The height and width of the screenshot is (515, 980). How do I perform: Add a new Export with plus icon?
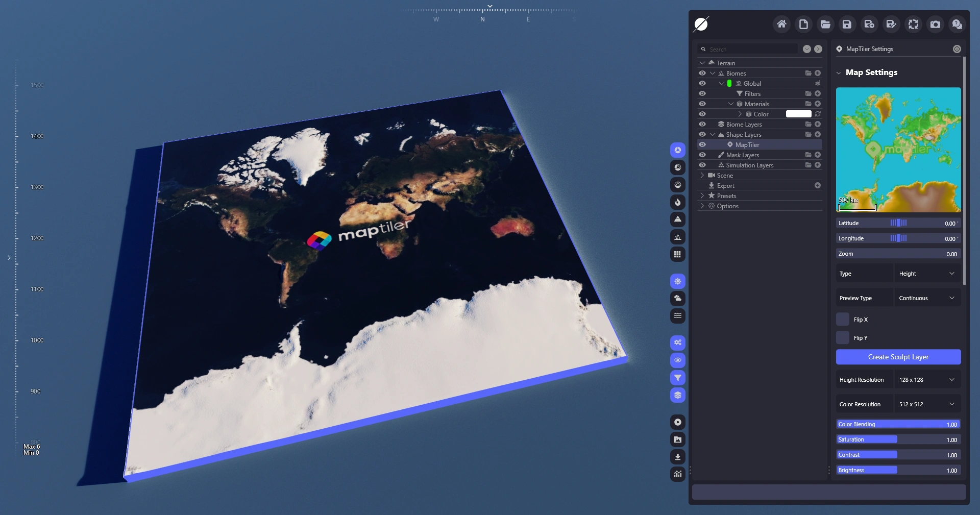point(818,185)
